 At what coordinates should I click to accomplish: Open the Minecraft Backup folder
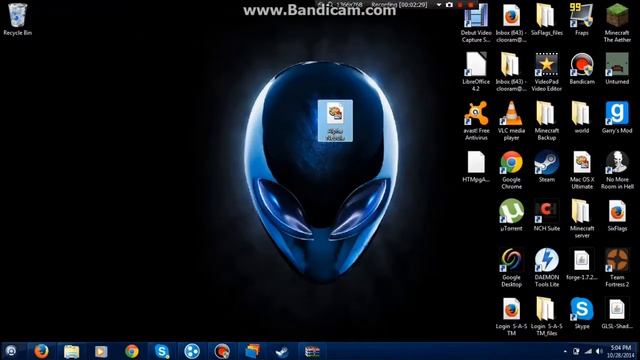coord(547,120)
